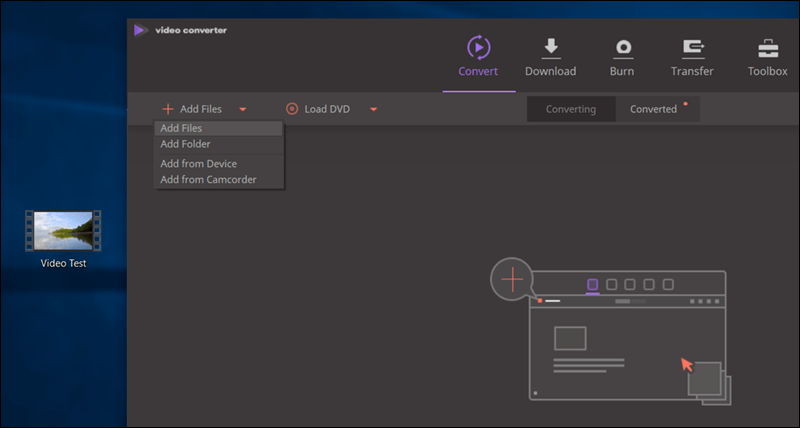This screenshot has height=428, width=800.
Task: Click the Toolbox label text
Action: (767, 71)
